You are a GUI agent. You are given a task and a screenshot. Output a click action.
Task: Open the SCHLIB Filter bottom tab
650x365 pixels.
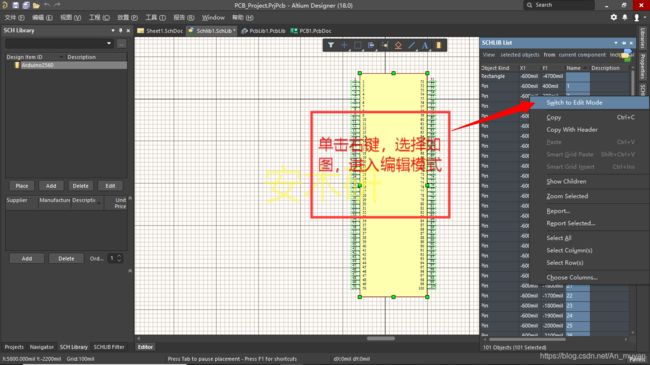click(x=109, y=347)
